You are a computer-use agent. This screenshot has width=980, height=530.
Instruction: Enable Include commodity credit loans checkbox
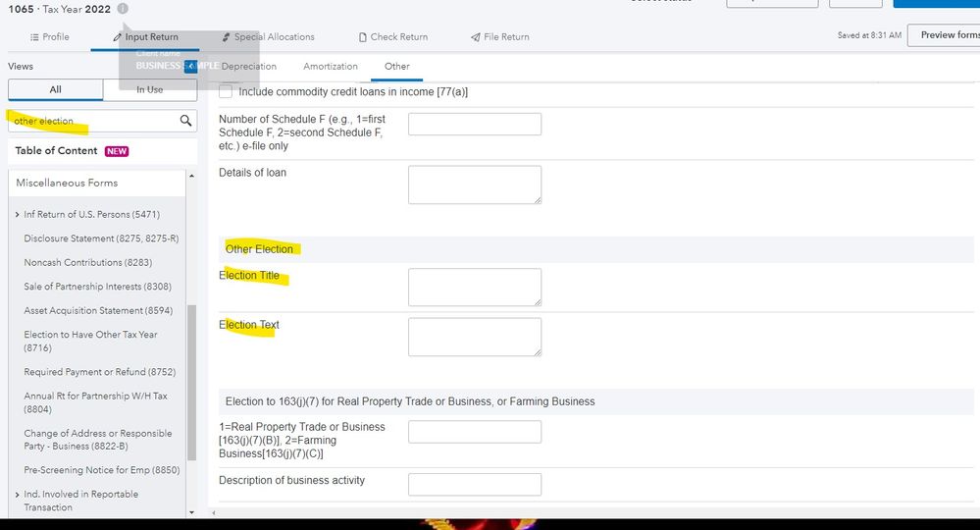pyautogui.click(x=227, y=91)
